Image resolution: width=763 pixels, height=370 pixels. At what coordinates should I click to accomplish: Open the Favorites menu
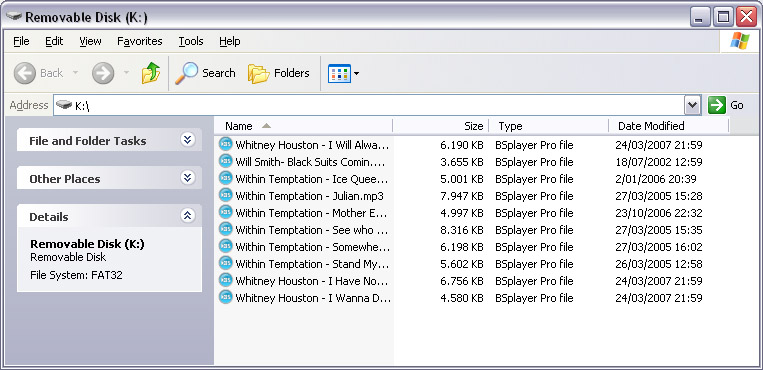coord(140,41)
